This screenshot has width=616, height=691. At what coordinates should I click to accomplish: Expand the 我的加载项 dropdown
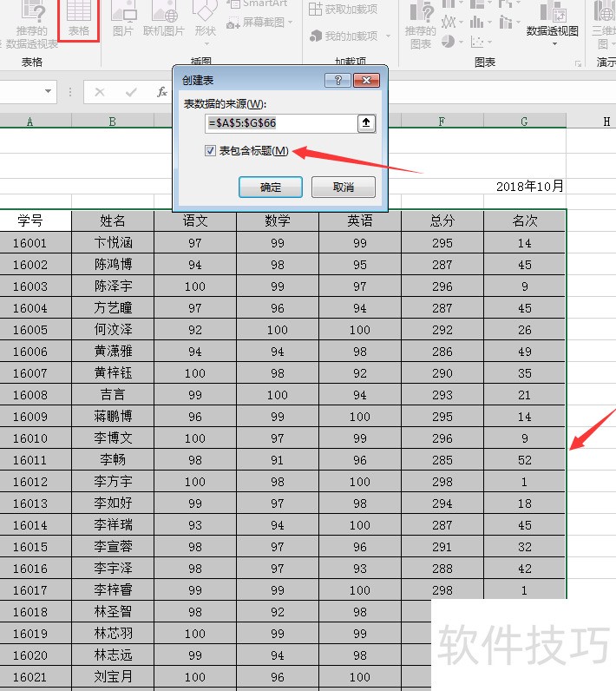coord(388,36)
